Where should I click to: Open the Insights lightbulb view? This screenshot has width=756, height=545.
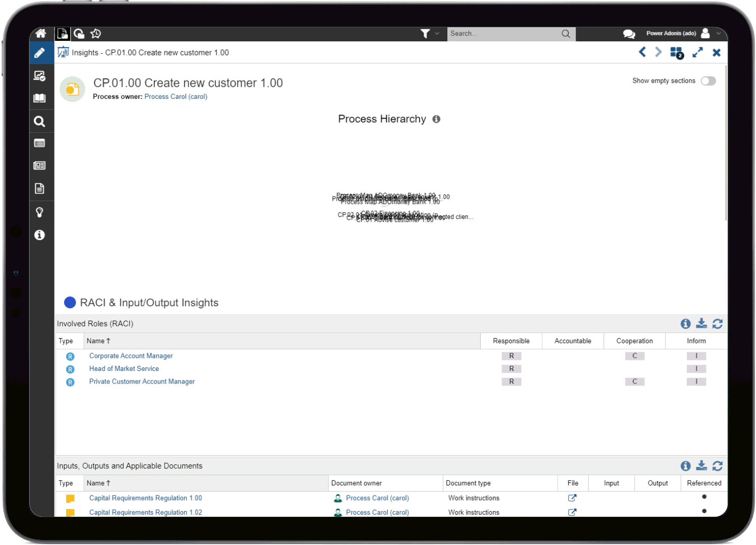pos(40,212)
